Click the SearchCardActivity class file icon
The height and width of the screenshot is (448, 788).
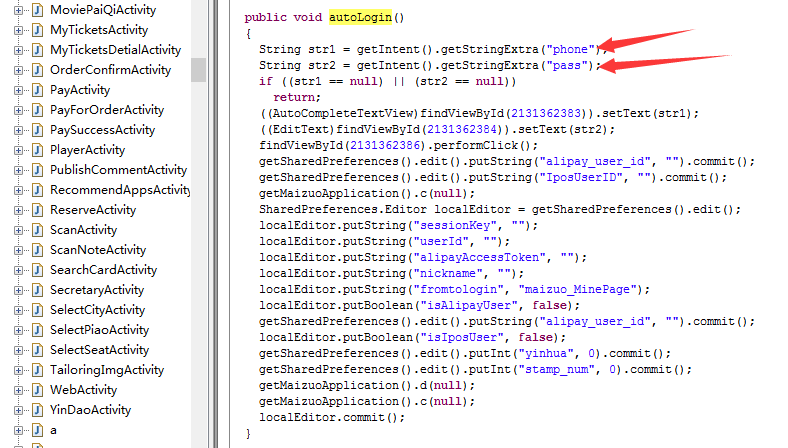point(38,270)
